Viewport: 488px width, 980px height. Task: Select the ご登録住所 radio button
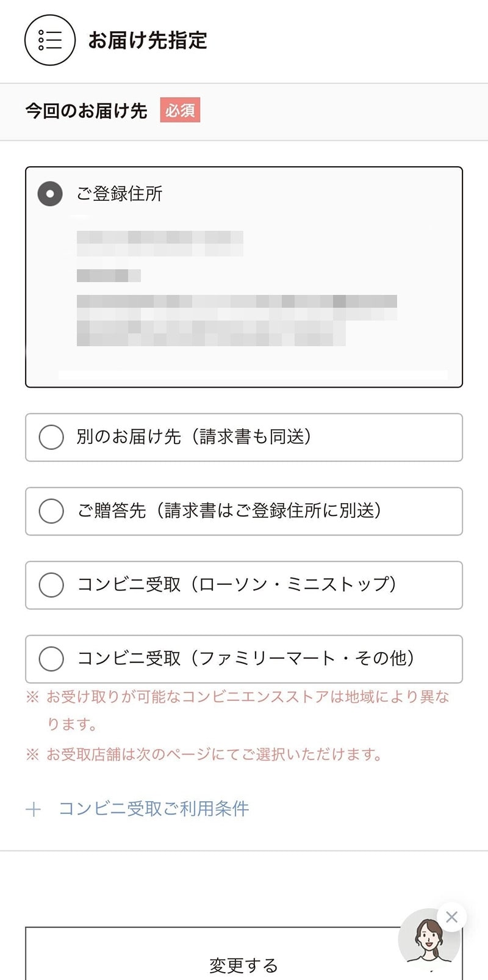[x=50, y=194]
